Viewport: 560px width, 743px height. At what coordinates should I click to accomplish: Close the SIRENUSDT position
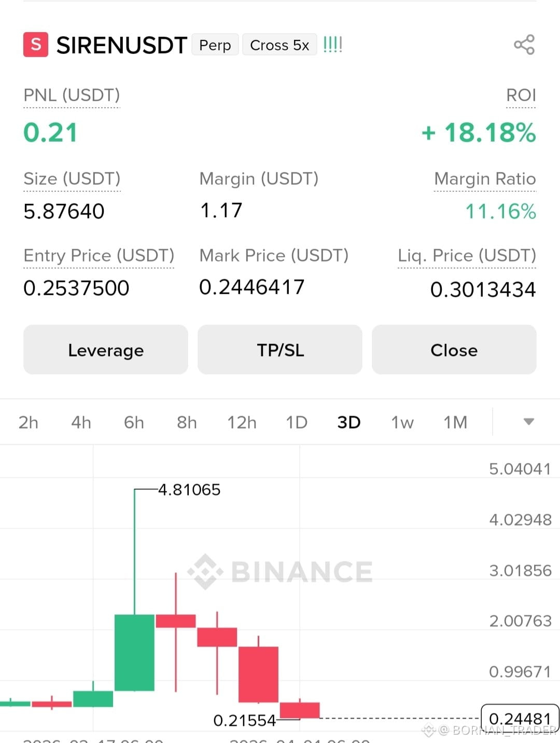(454, 350)
